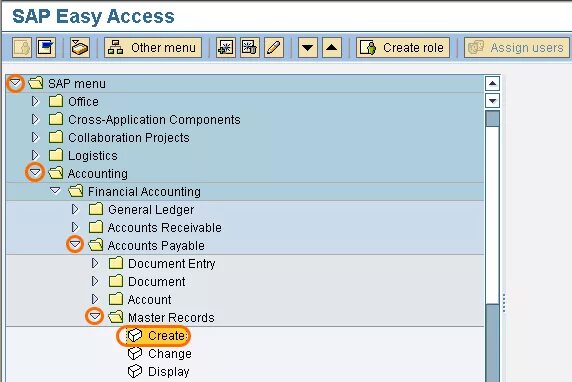The image size is (572, 382).
Task: Click the General Ledger folder icon
Action: point(96,209)
